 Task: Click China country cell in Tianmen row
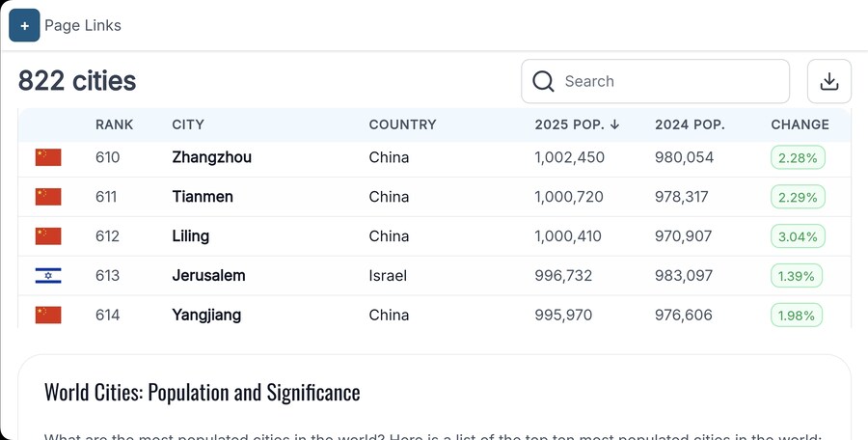[x=390, y=197]
